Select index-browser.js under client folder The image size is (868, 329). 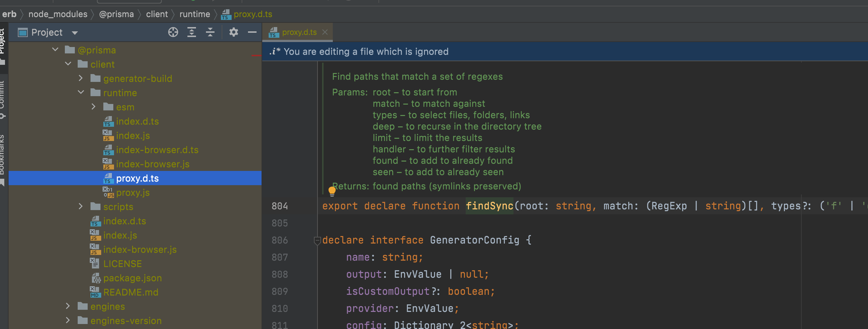click(x=140, y=250)
